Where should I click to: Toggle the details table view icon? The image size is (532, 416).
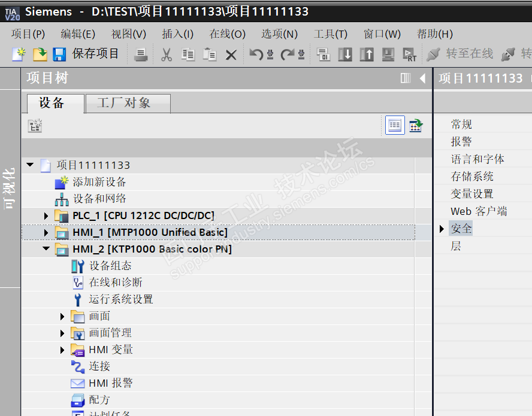395,125
